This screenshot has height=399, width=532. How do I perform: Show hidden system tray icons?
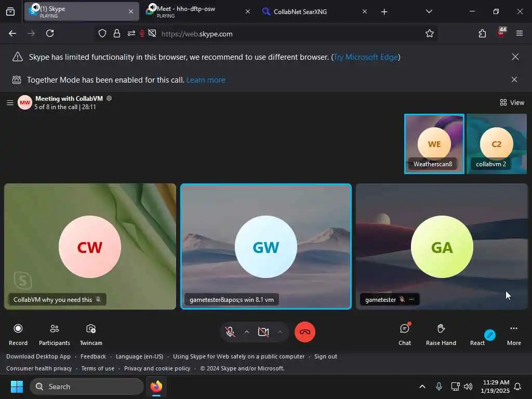point(422,387)
